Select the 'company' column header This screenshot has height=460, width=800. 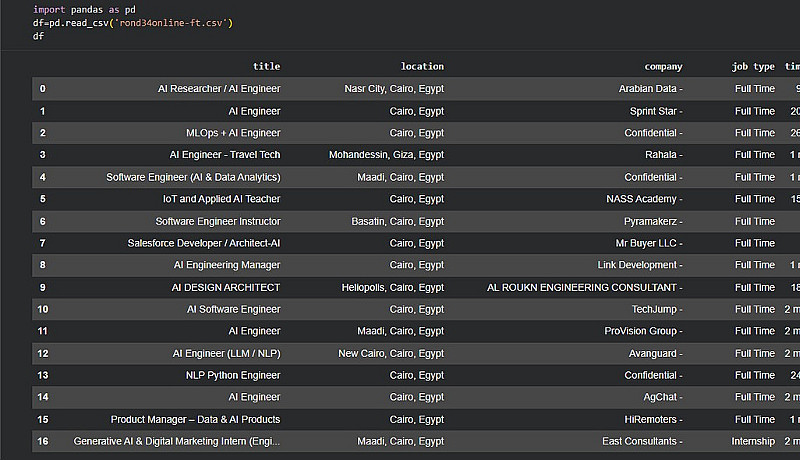(663, 67)
